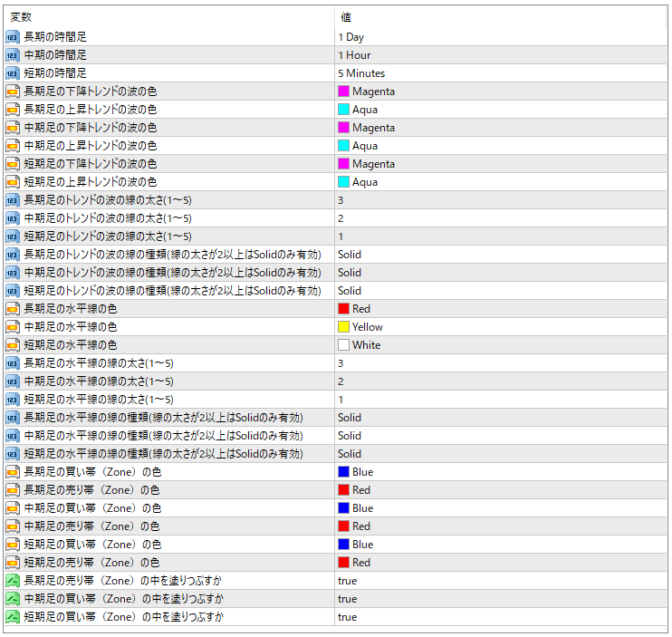Screen dimensions: 672x637
Task: Click the icon beside 短期の時間足
Action: [13, 73]
